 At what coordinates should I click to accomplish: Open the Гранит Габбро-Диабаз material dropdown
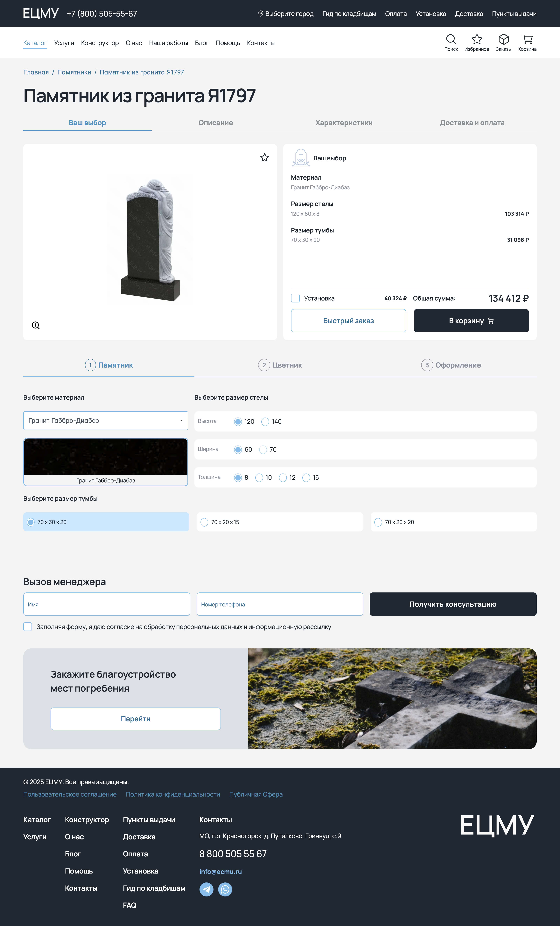(x=106, y=421)
